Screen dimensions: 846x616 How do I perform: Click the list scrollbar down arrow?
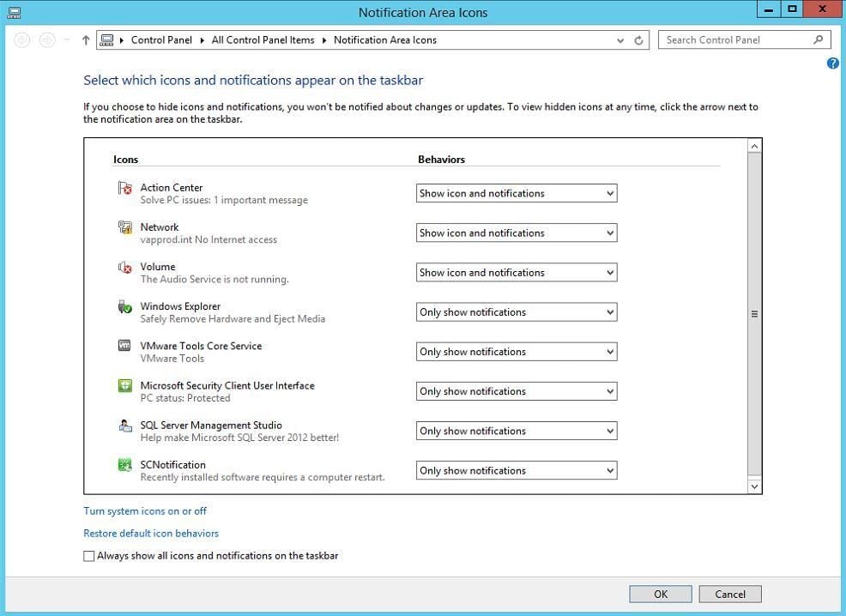point(754,486)
